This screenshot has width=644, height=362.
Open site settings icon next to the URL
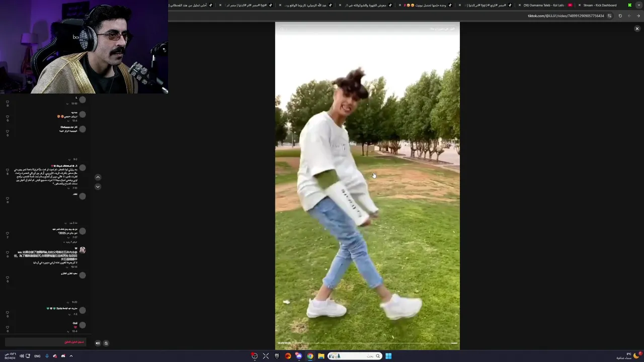[x=609, y=16]
